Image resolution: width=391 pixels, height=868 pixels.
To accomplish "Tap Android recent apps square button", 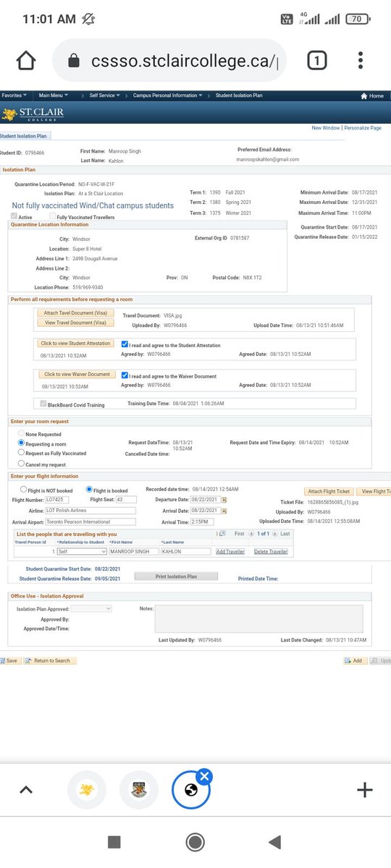I will point(114,842).
